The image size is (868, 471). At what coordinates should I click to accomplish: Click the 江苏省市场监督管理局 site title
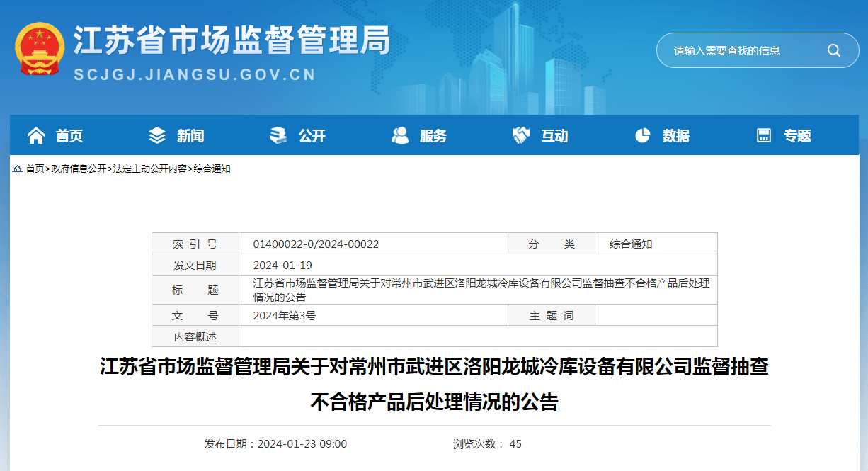232,39
